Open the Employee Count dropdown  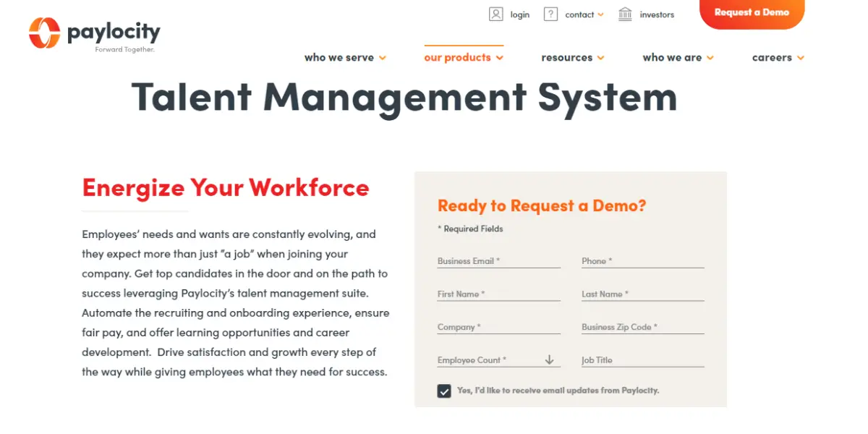click(498, 359)
